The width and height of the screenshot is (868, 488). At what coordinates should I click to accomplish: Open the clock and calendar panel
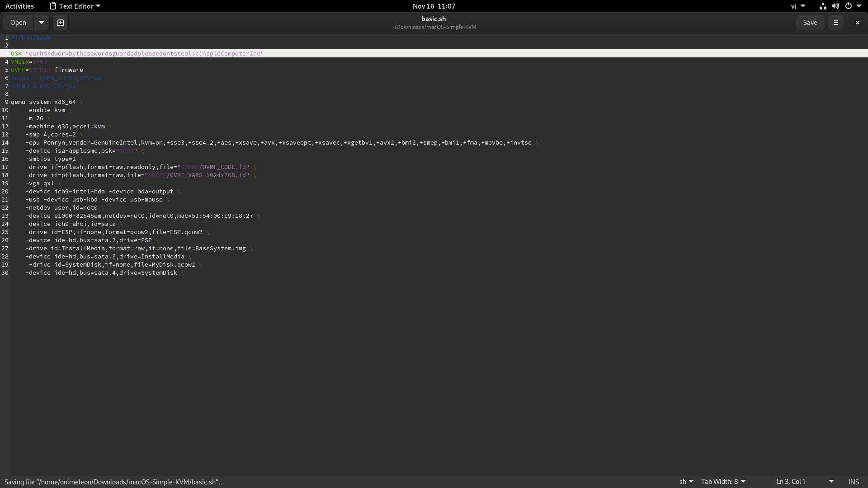(x=434, y=6)
